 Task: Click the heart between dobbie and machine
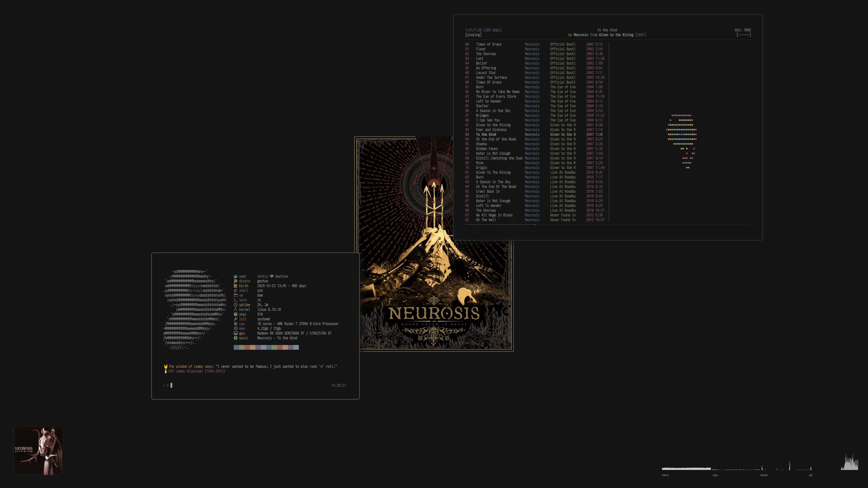click(x=271, y=277)
